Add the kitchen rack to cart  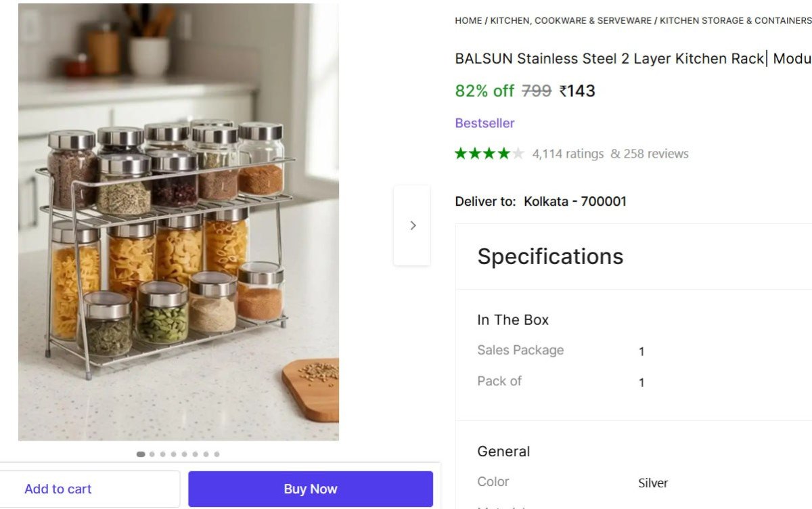[x=58, y=489]
